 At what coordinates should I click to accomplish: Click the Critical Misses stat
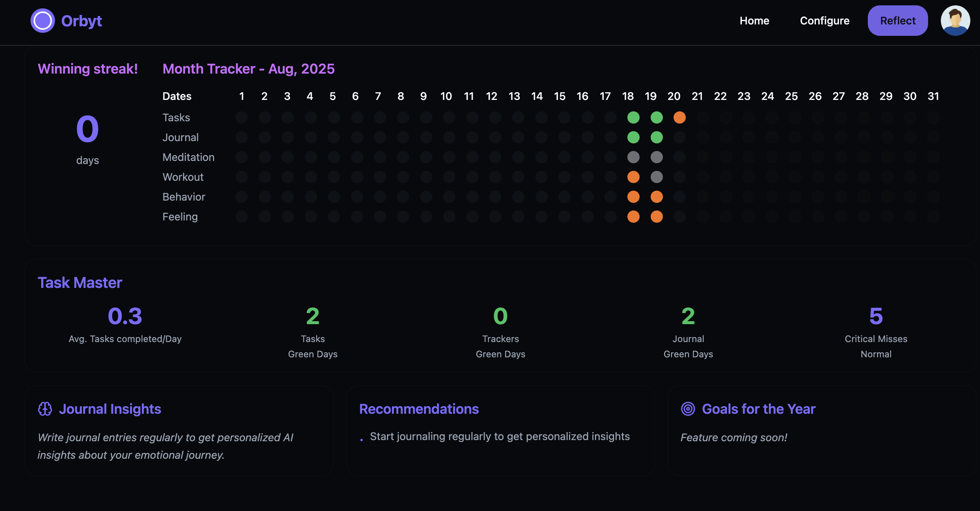(x=876, y=331)
